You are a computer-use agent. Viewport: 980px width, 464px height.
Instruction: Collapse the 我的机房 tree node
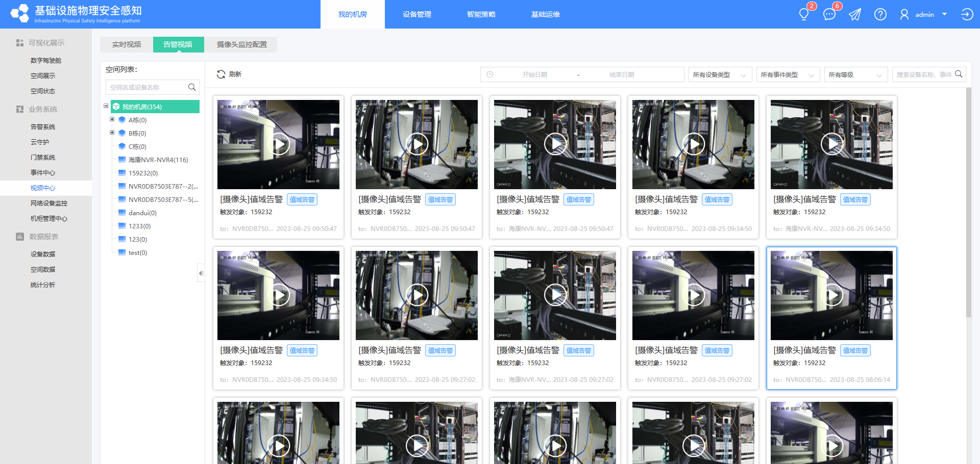click(x=106, y=106)
